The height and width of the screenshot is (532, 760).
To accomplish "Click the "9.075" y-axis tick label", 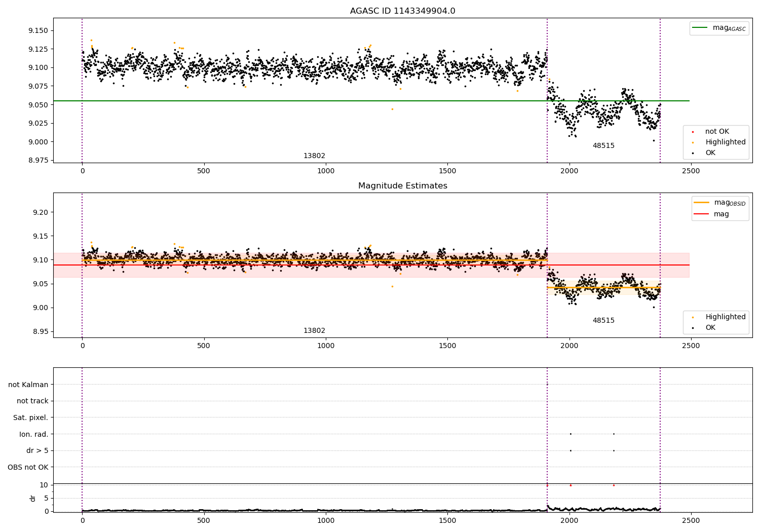I will pos(38,86).
